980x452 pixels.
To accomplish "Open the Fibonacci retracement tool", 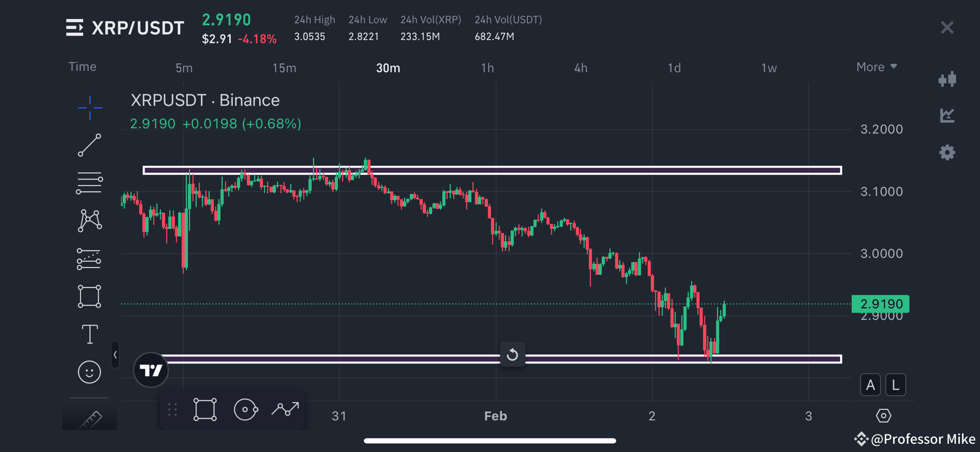I will (x=90, y=182).
